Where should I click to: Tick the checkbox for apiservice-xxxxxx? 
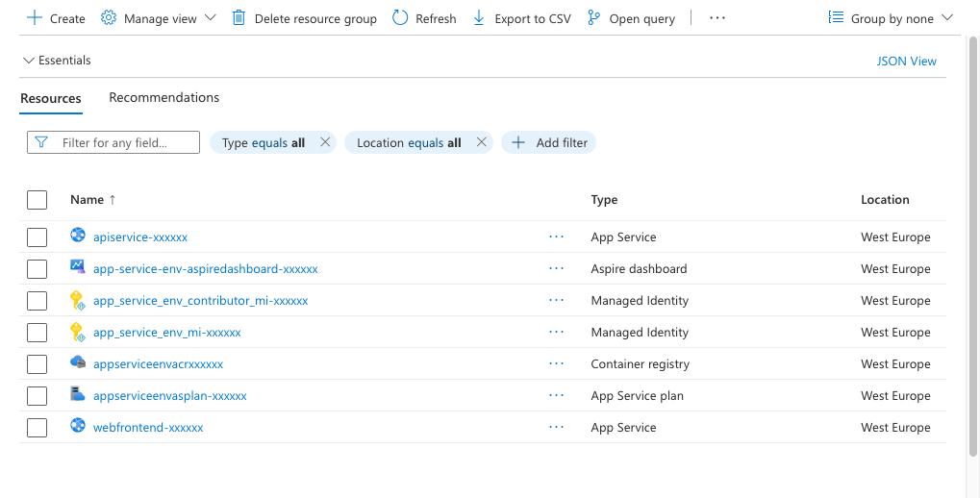37,237
